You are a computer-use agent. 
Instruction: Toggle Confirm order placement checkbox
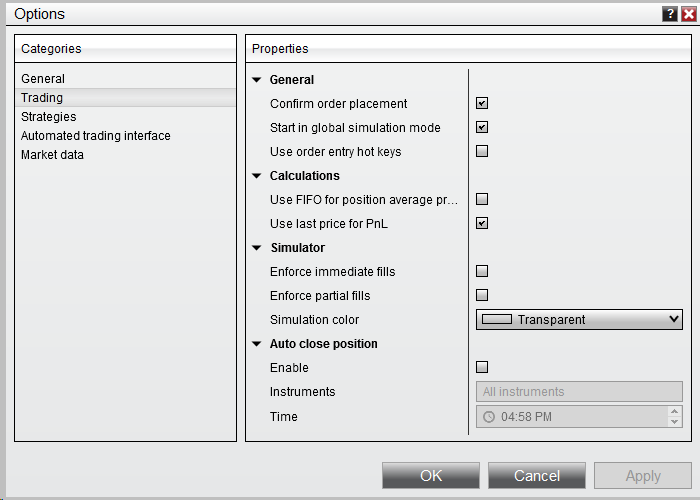pyautogui.click(x=482, y=103)
